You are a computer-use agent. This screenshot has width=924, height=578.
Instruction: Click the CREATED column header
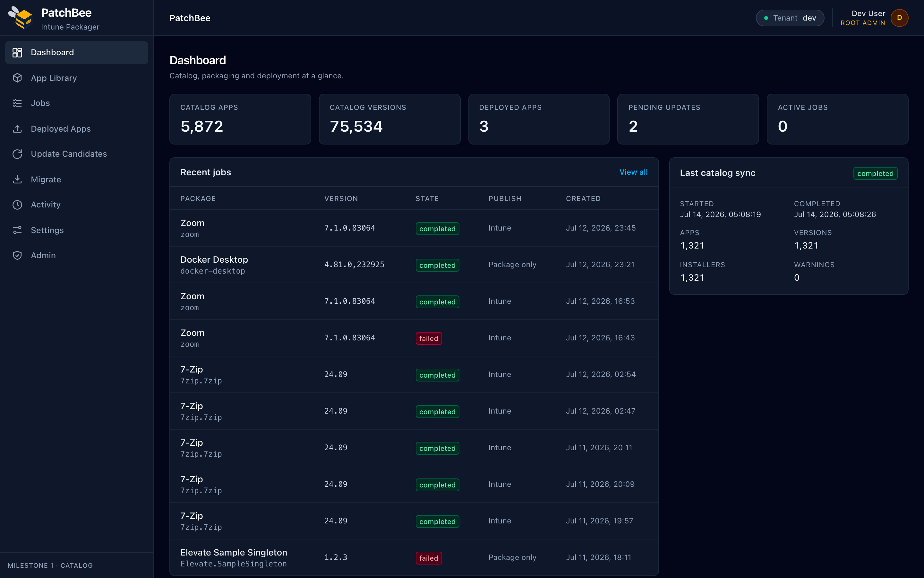click(x=583, y=198)
